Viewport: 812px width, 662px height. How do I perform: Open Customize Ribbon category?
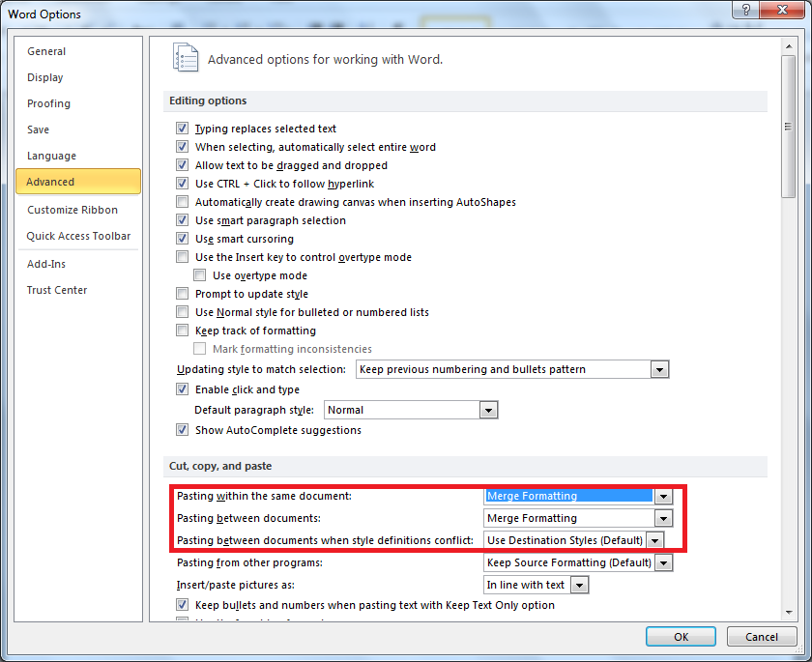78,210
